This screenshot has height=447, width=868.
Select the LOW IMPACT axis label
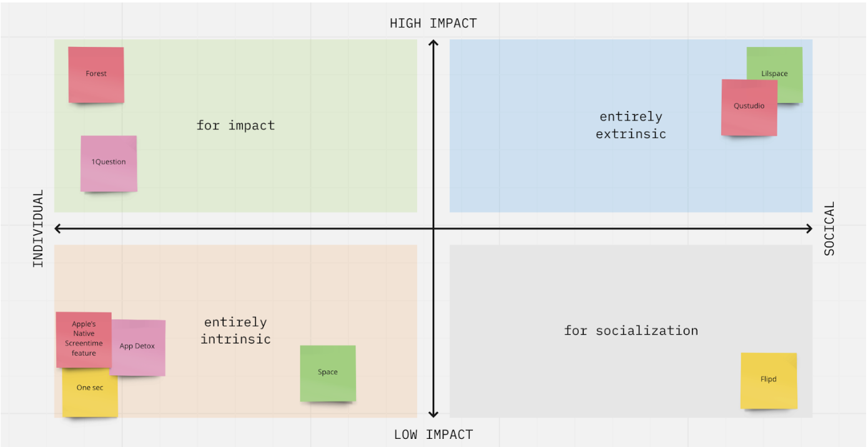coord(433,435)
